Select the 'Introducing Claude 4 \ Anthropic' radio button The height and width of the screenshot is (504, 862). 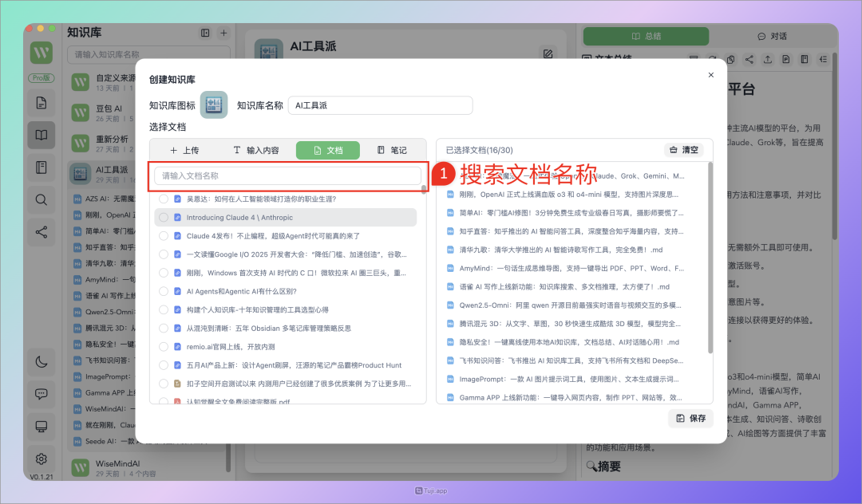pyautogui.click(x=164, y=218)
